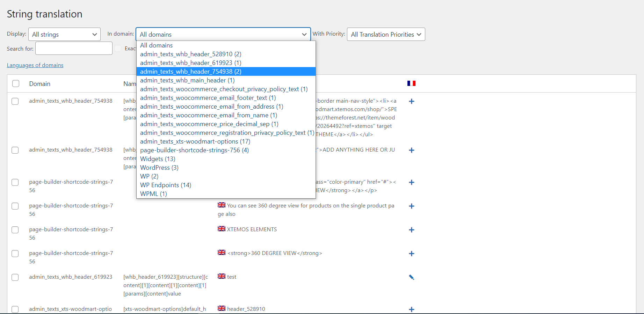Image resolution: width=644 pixels, height=314 pixels.
Task: Click the pencil edit icon for 'test' string
Action: 411,277
